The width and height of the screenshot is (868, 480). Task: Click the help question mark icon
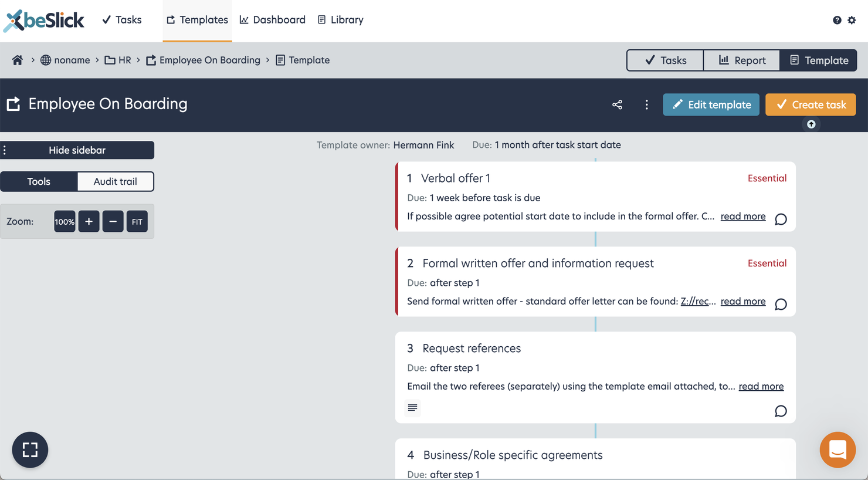point(837,19)
